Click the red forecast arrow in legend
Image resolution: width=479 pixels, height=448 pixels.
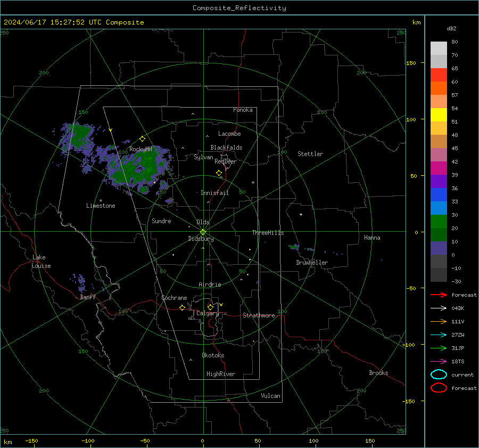[x=439, y=295]
